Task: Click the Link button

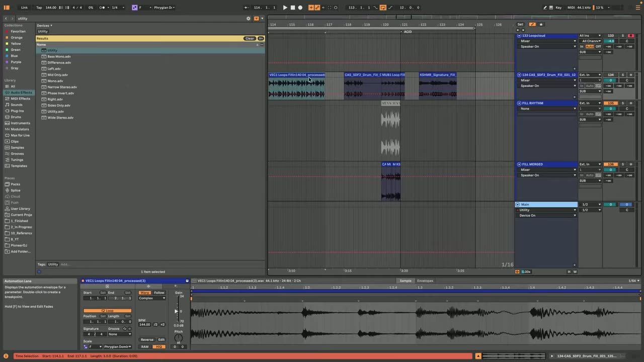Action: coord(24,8)
